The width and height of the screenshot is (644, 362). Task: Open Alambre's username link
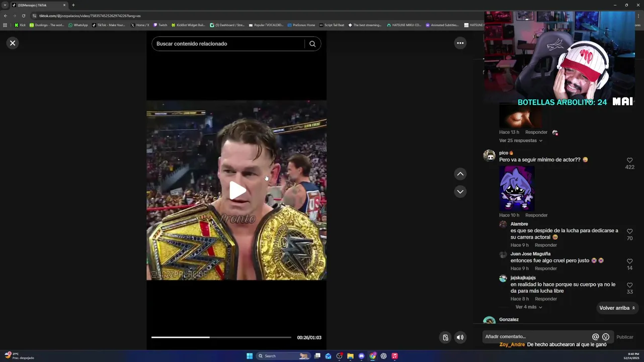519,224
